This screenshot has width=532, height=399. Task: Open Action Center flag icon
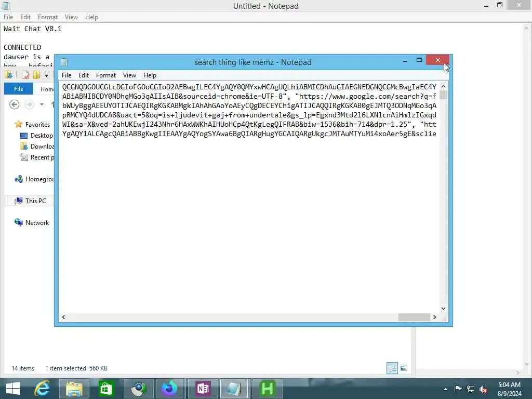coord(458,389)
